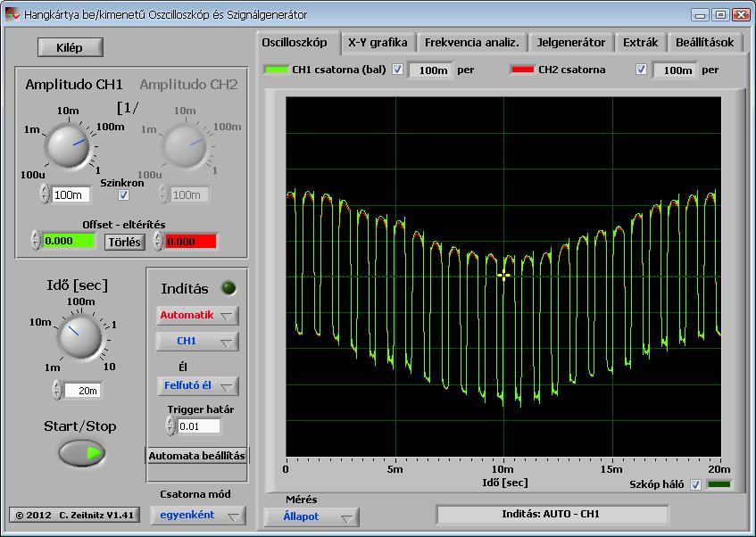
Task: Open the CH1 trigger source dropdown
Action: point(196,342)
